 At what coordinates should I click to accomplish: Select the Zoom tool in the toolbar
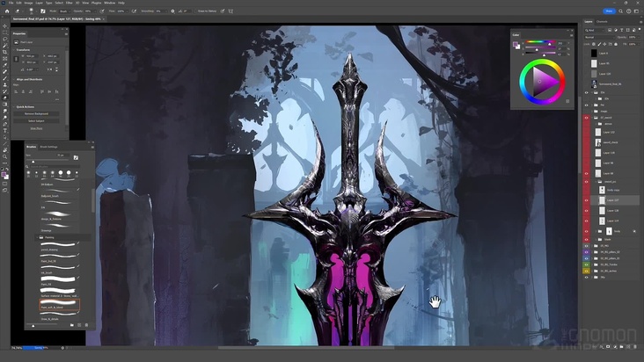click(5, 156)
